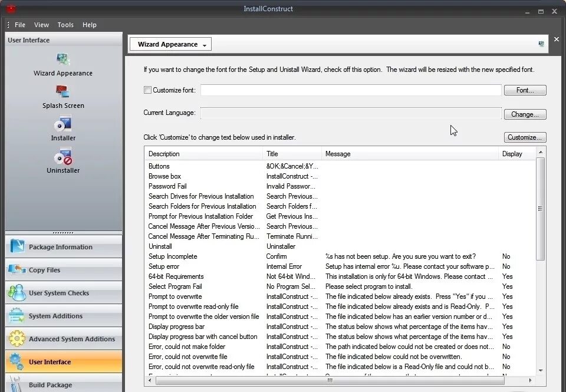Click the red InstallConstruct app icon
The height and width of the screenshot is (392, 566).
point(11,9)
